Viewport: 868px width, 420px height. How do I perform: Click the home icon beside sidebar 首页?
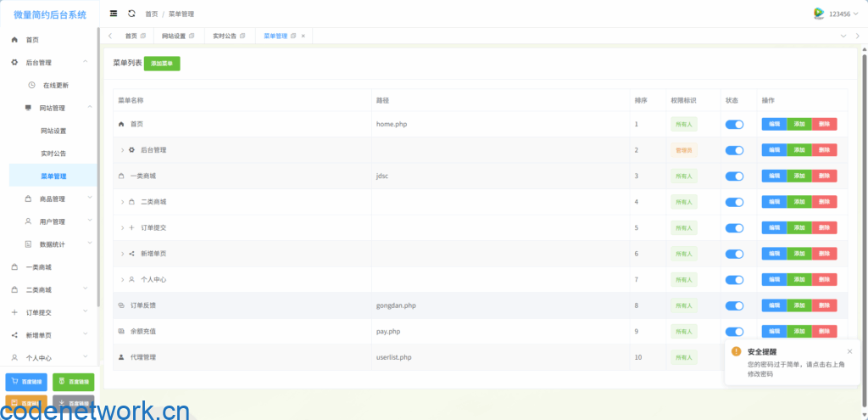pos(14,40)
